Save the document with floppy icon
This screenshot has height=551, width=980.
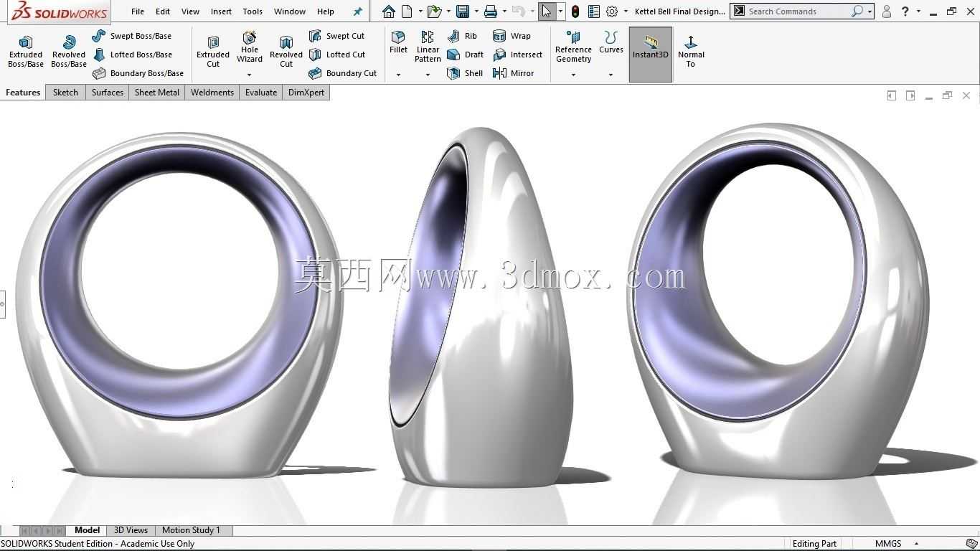463,11
